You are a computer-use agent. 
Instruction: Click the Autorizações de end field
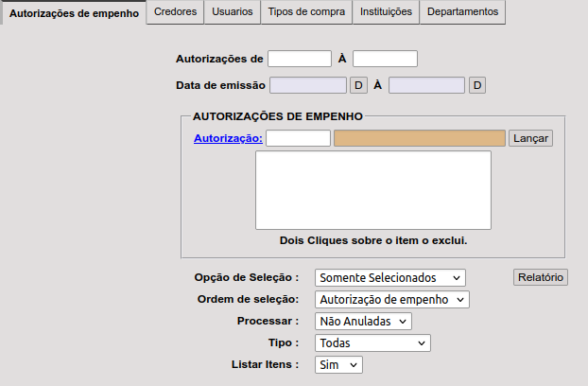tap(385, 59)
